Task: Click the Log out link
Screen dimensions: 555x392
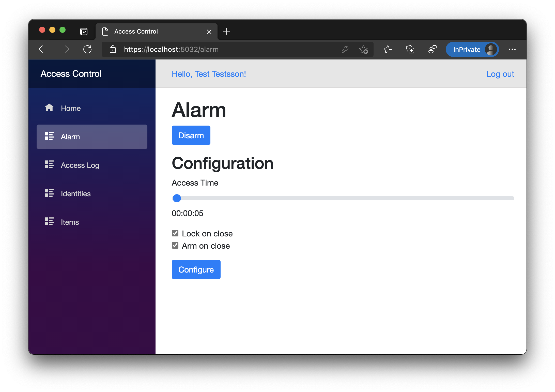Action: point(500,74)
